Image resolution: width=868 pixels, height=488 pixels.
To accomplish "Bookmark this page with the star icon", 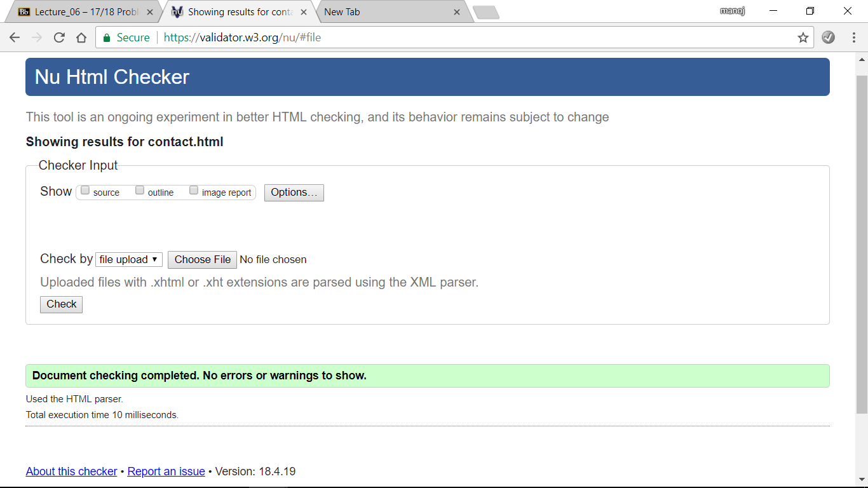I will [x=803, y=37].
